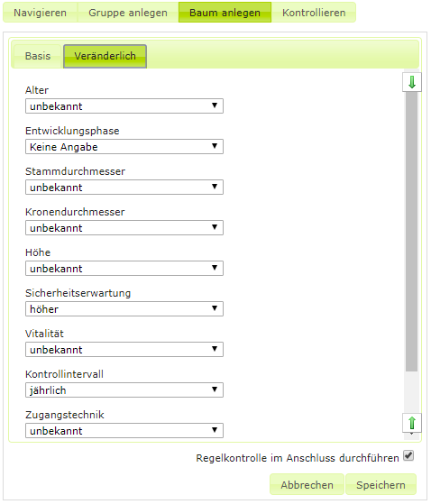
Task: Open the Vitalität dropdown
Action: click(124, 350)
